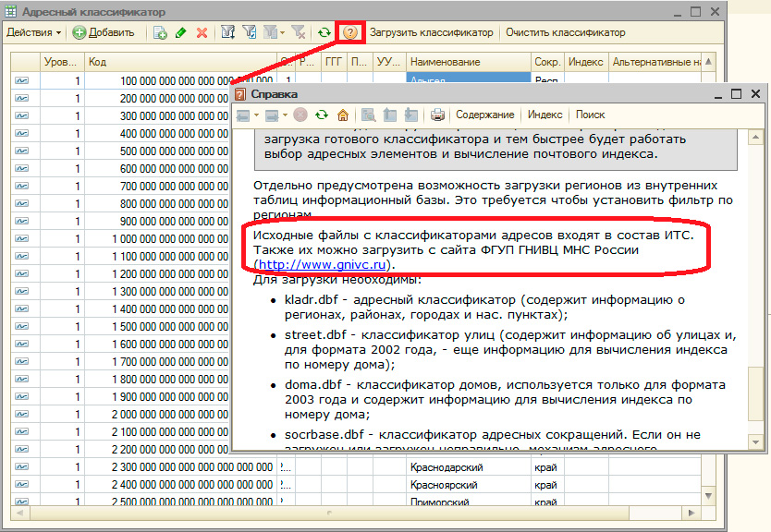Expand filter history dropdown arrow
Screen dimensions: 771x532
[282, 33]
